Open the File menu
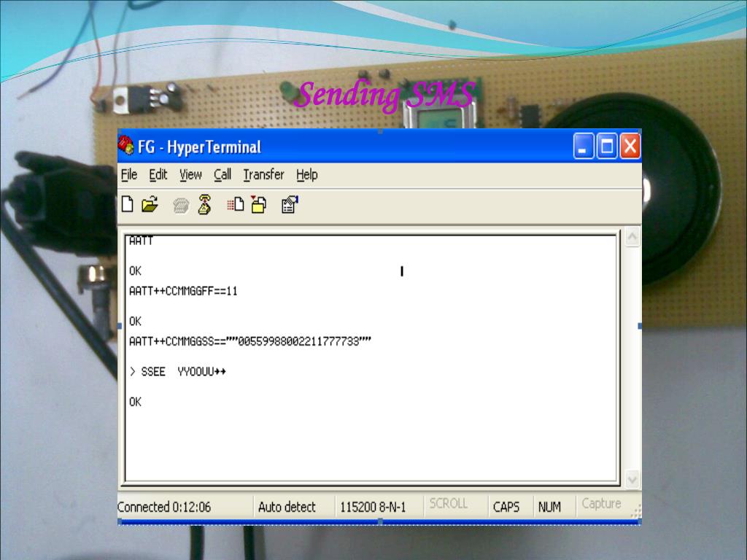Viewport: 747px width, 560px height. pos(129,175)
